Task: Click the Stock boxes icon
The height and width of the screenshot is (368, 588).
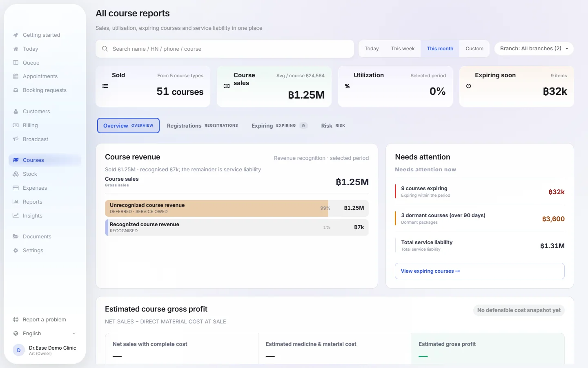Action: pyautogui.click(x=16, y=174)
